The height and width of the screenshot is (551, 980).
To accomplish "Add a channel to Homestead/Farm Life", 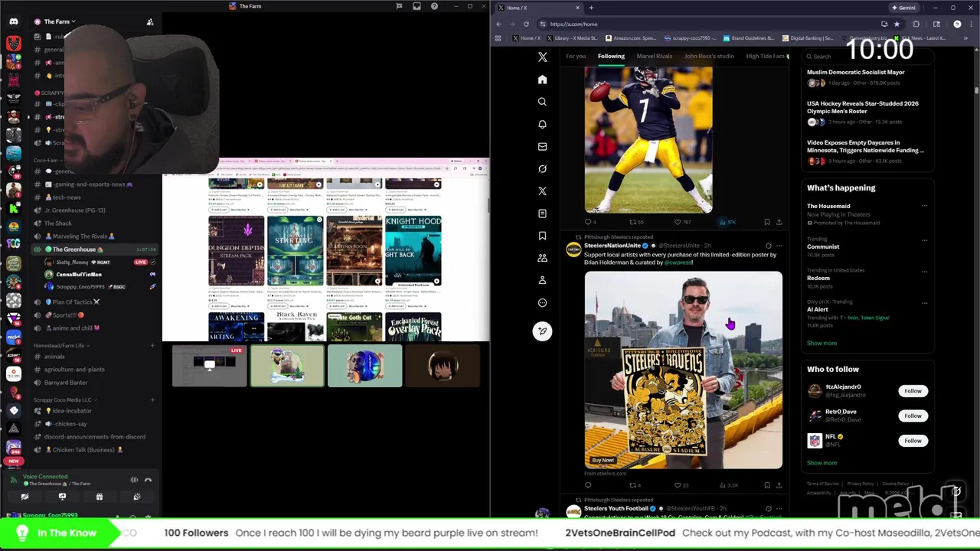I will 152,345.
